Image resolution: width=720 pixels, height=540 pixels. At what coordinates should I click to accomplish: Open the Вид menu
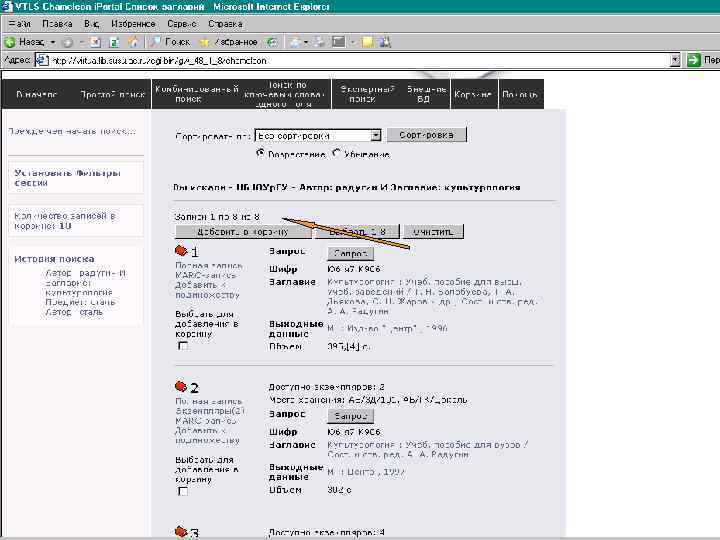[91, 24]
